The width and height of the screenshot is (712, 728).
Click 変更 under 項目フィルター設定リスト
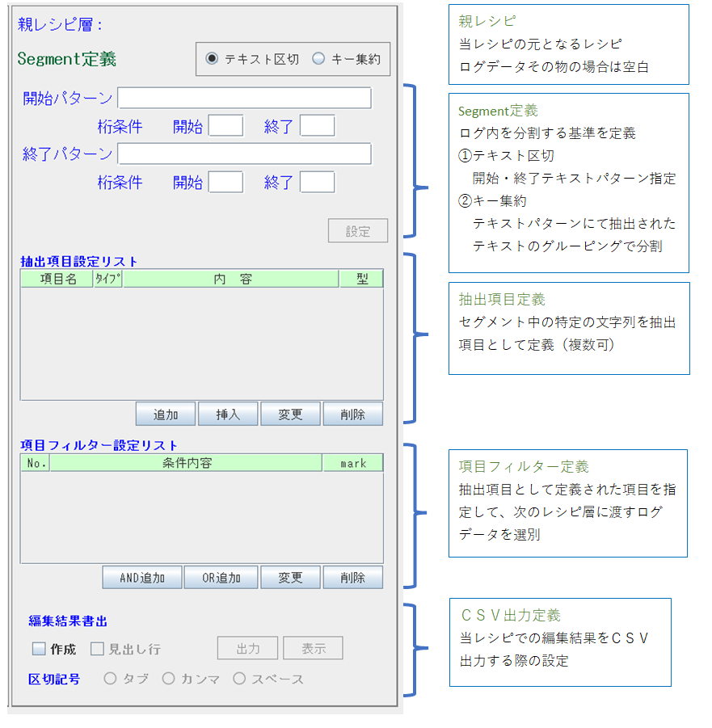pyautogui.click(x=290, y=578)
